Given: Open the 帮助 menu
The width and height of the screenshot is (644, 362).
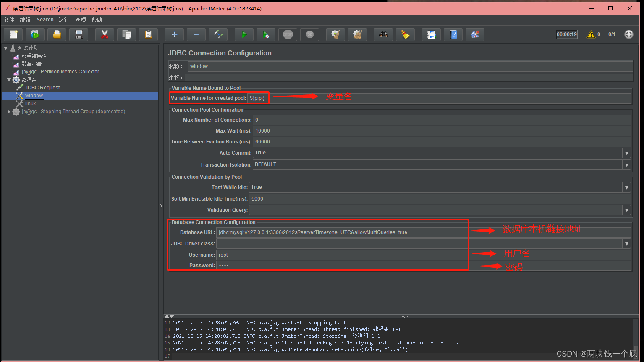Looking at the screenshot, I should tap(97, 20).
